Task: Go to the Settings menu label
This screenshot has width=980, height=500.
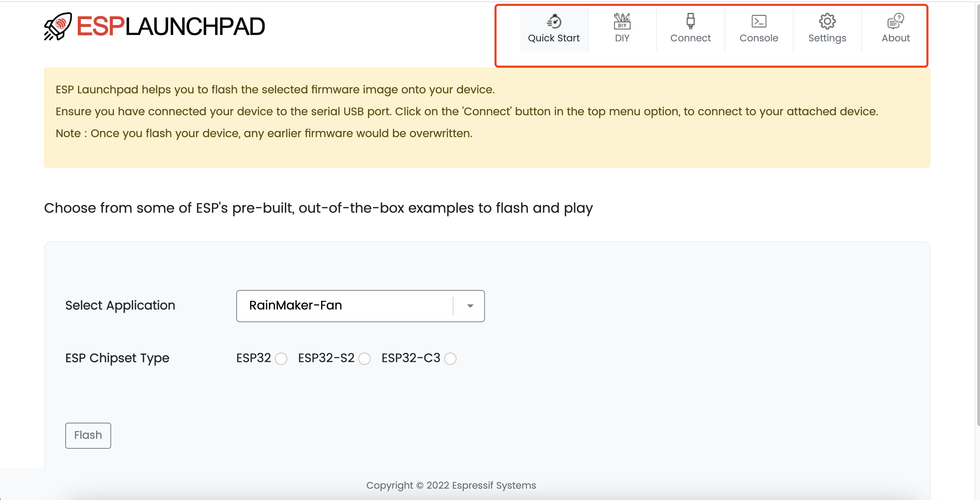Action: click(827, 38)
